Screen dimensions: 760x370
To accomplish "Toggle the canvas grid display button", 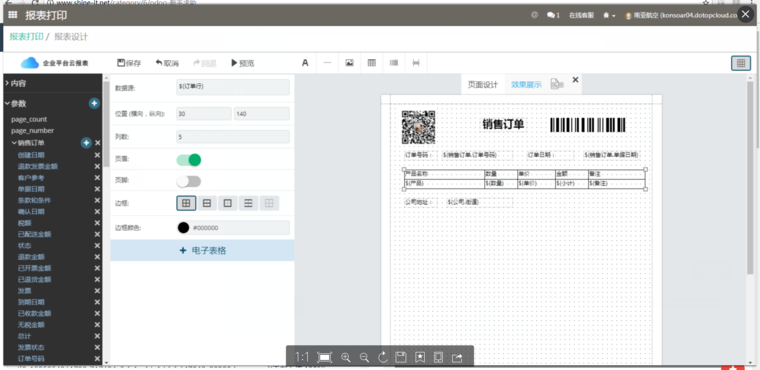I will click(x=741, y=63).
